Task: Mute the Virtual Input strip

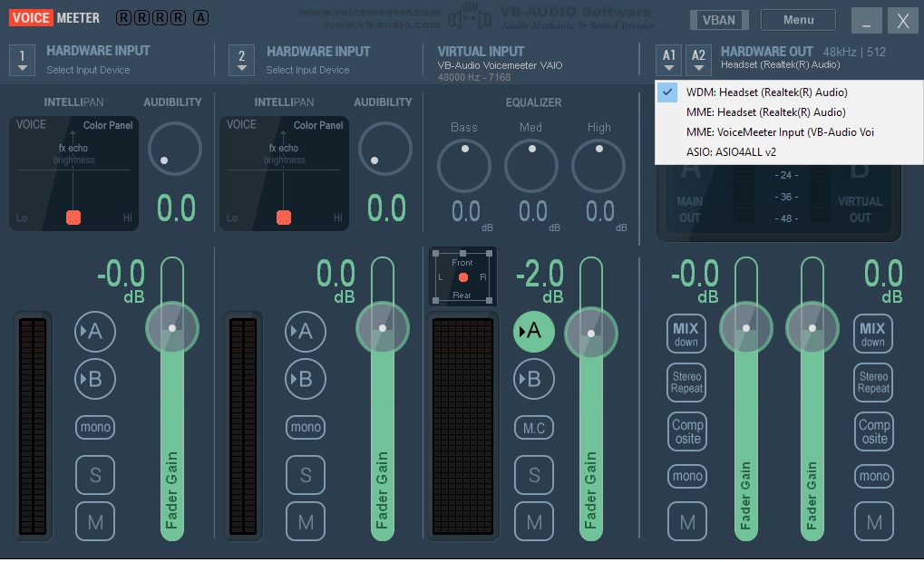Action: tap(534, 521)
